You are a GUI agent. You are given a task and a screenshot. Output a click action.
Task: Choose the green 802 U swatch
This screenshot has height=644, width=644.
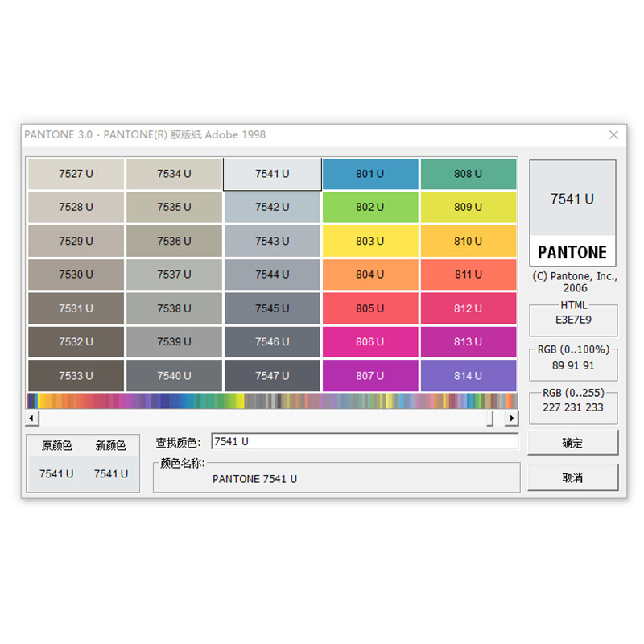pyautogui.click(x=370, y=208)
